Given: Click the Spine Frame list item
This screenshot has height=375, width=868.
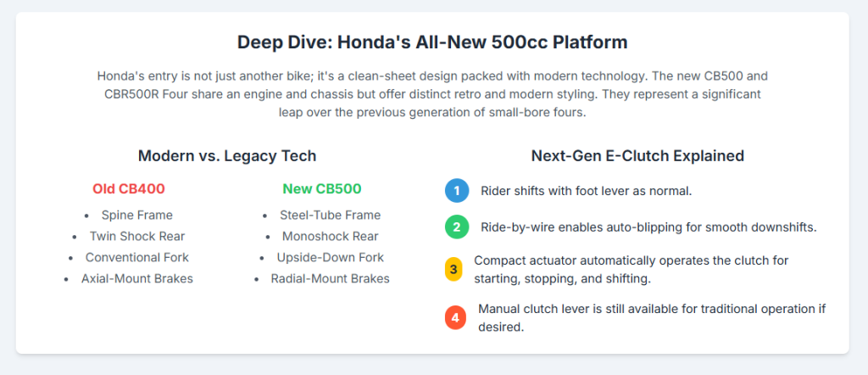Looking at the screenshot, I should (136, 215).
